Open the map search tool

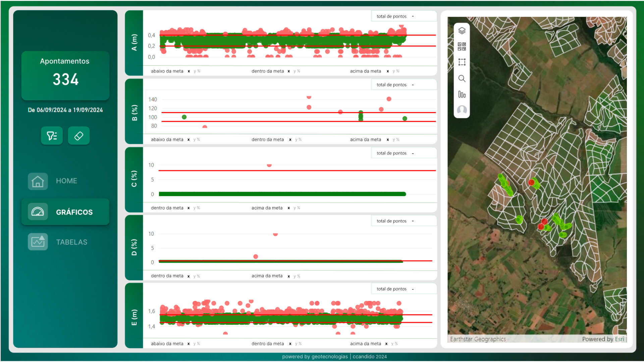462,78
